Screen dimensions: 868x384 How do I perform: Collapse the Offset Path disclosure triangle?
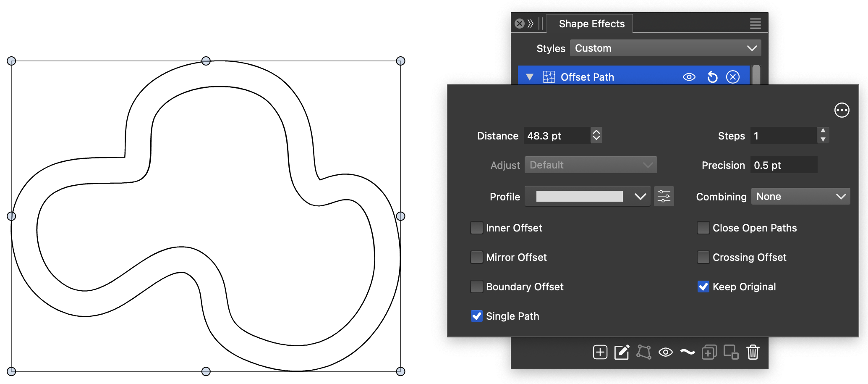[x=530, y=77]
